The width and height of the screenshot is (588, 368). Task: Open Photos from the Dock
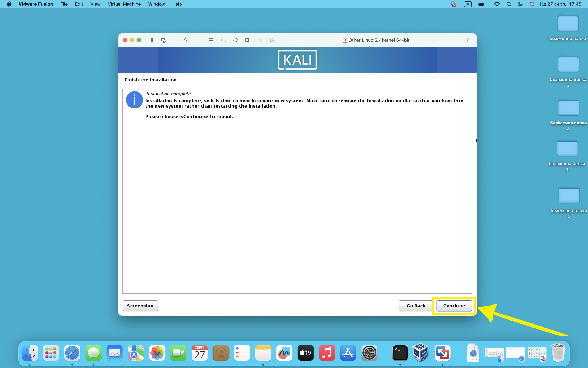pyautogui.click(x=157, y=353)
